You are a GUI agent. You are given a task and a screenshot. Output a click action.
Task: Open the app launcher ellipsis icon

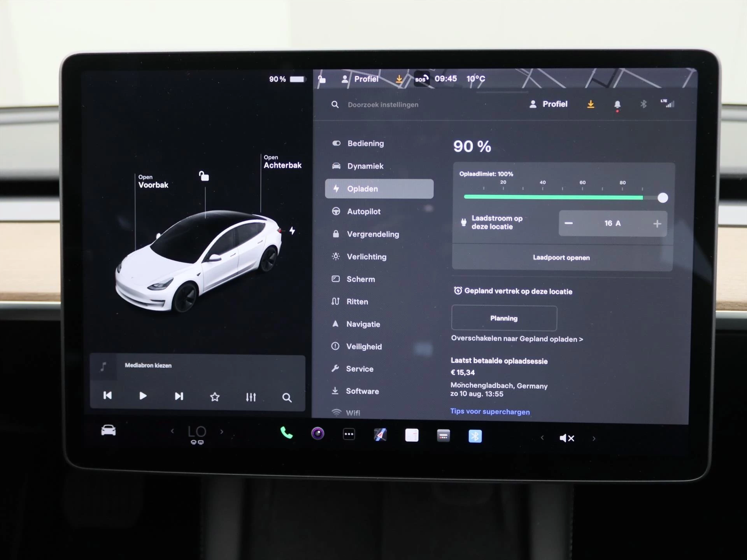click(x=349, y=434)
